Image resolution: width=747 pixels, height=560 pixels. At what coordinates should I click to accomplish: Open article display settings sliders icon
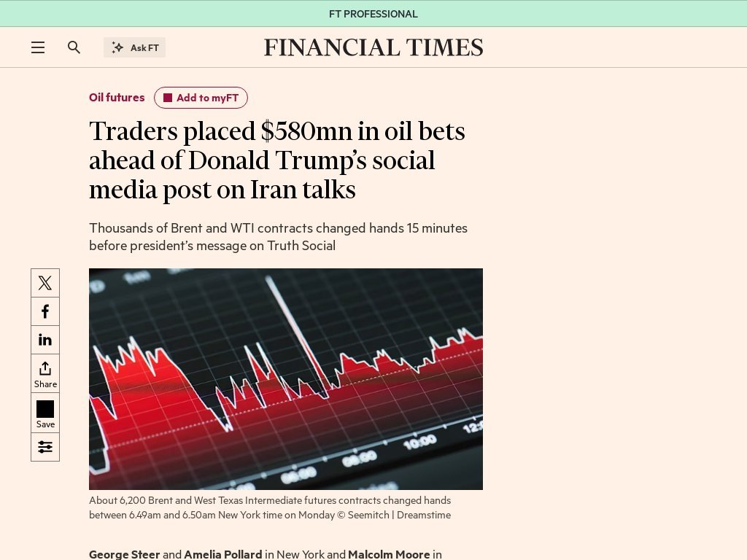[x=44, y=447]
